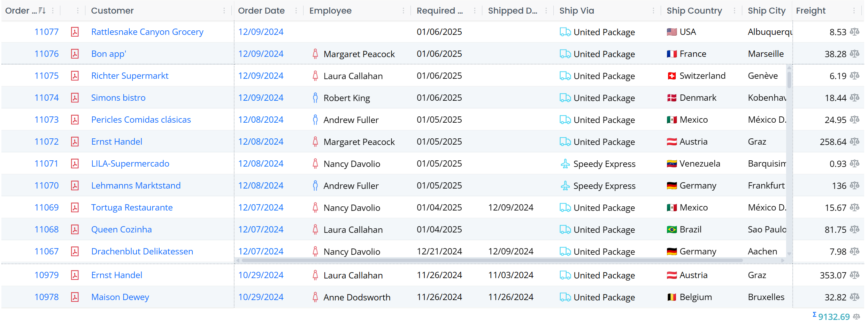Open the column menu for Ship Country header
This screenshot has height=329, width=868.
[x=735, y=10]
